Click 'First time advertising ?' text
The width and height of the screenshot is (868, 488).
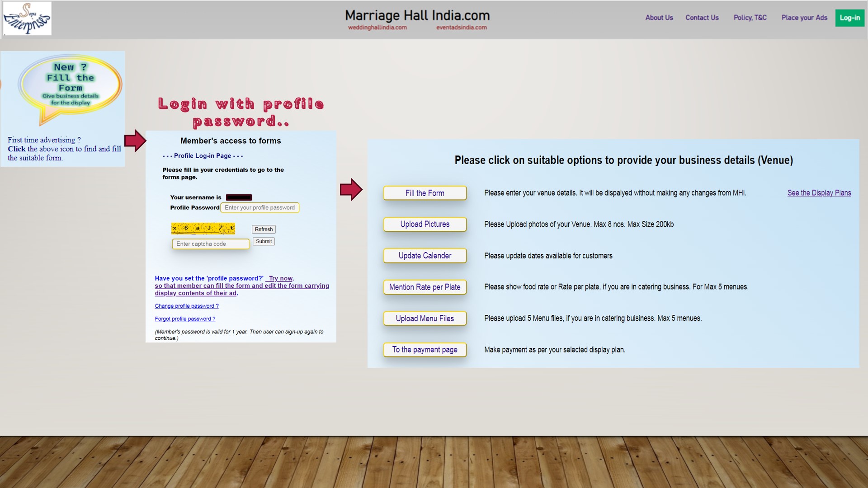(44, 140)
